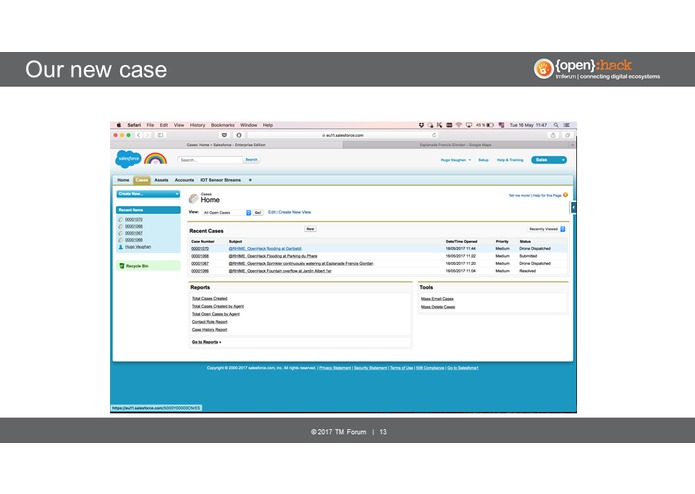The image size is (695, 494).
Task: Open the Home tab
Action: pyautogui.click(x=123, y=180)
